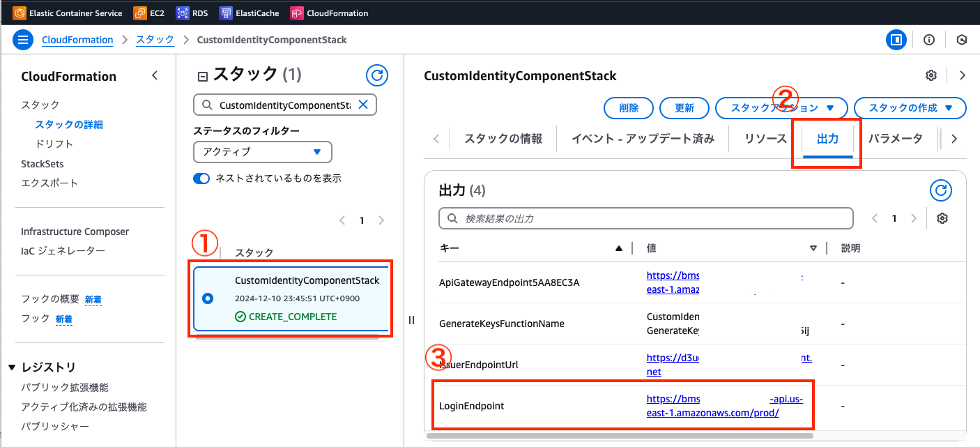Open アクティブ化済みの拡張機能 in sidebar
The image size is (980, 447).
point(84,407)
